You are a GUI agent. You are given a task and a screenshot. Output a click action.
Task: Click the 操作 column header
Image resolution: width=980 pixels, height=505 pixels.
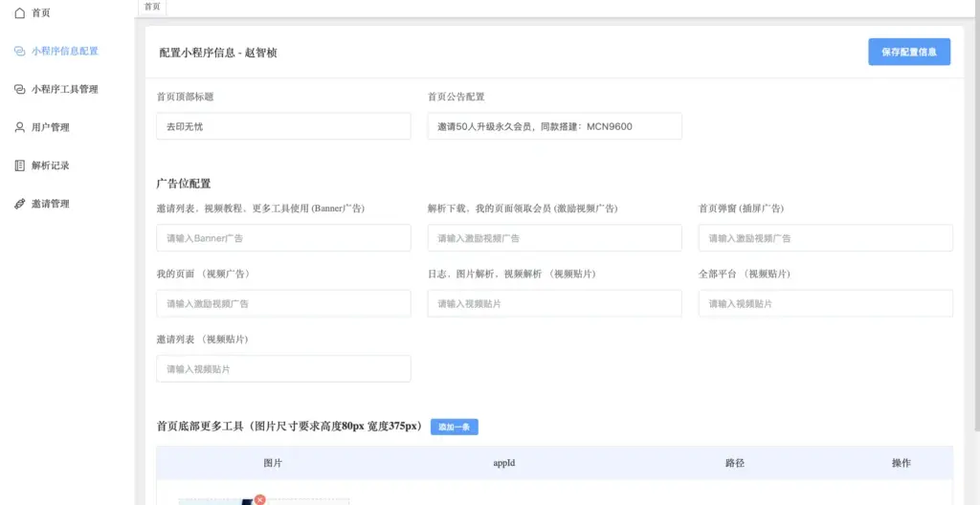click(902, 463)
